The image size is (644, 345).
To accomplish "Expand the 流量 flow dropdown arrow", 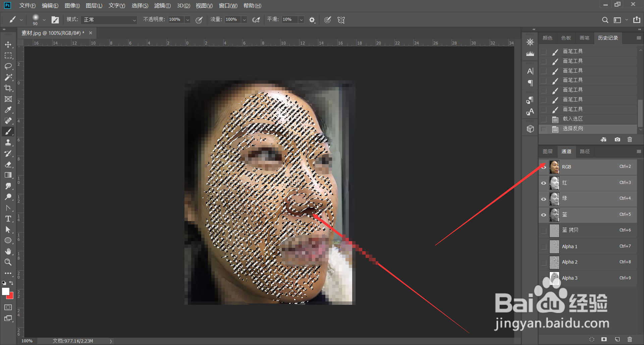I will pyautogui.click(x=245, y=20).
